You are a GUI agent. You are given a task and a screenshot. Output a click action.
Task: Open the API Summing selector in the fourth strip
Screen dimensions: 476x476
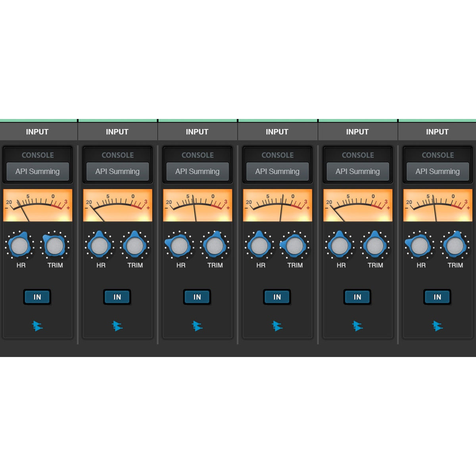277,171
